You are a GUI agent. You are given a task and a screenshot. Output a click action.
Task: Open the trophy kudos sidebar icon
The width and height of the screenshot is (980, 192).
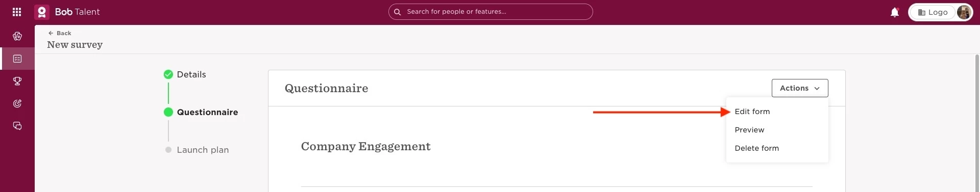click(17, 81)
